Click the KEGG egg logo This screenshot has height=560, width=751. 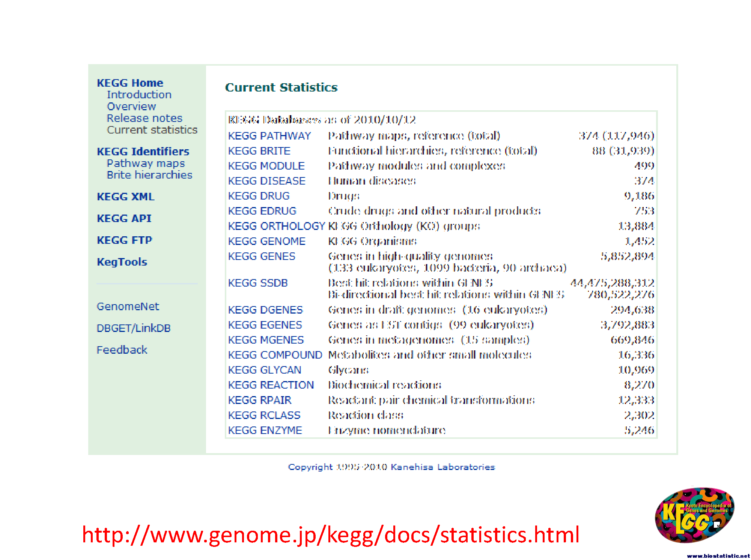click(x=694, y=515)
